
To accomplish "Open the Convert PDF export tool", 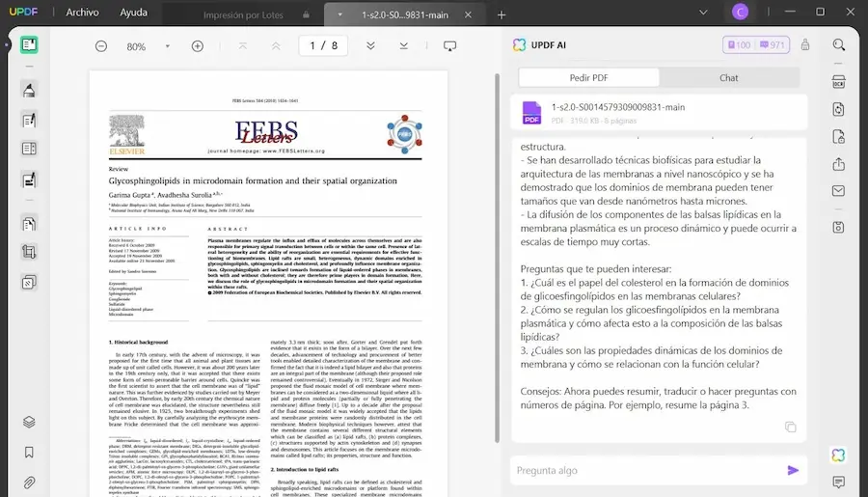I will pos(838,109).
